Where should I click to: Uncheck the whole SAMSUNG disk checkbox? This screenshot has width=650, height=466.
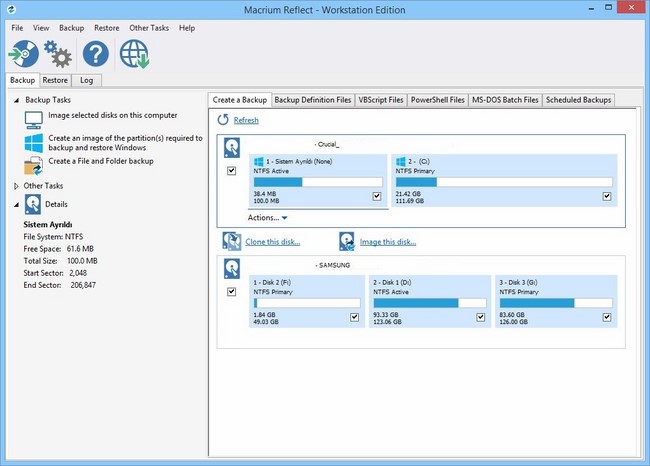pos(232,292)
